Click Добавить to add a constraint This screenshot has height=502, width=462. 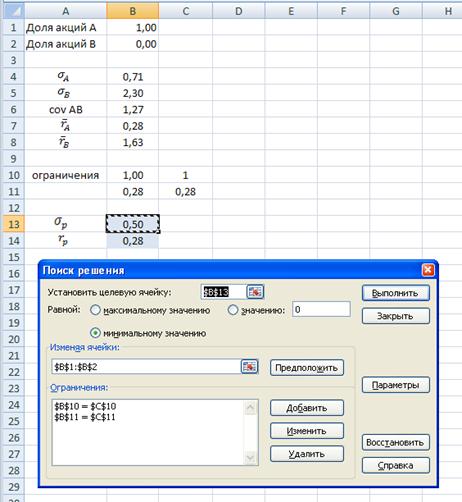point(307,408)
